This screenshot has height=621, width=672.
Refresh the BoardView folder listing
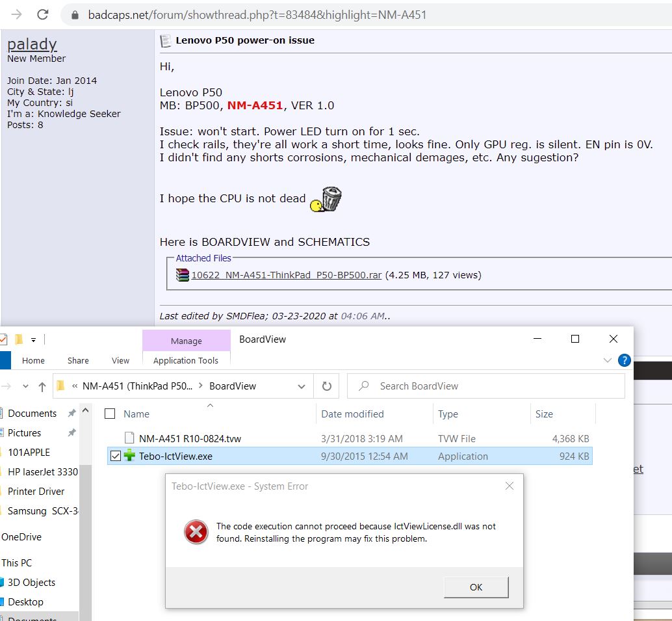[x=326, y=386]
